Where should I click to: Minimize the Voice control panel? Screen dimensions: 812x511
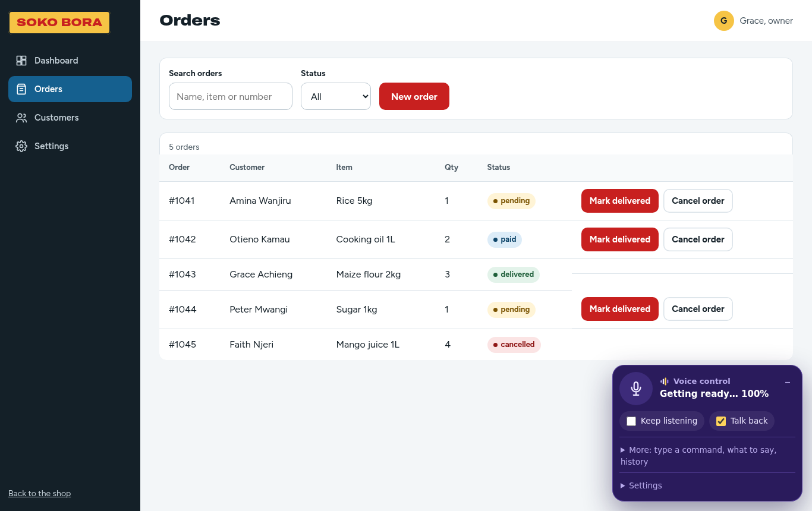788,383
